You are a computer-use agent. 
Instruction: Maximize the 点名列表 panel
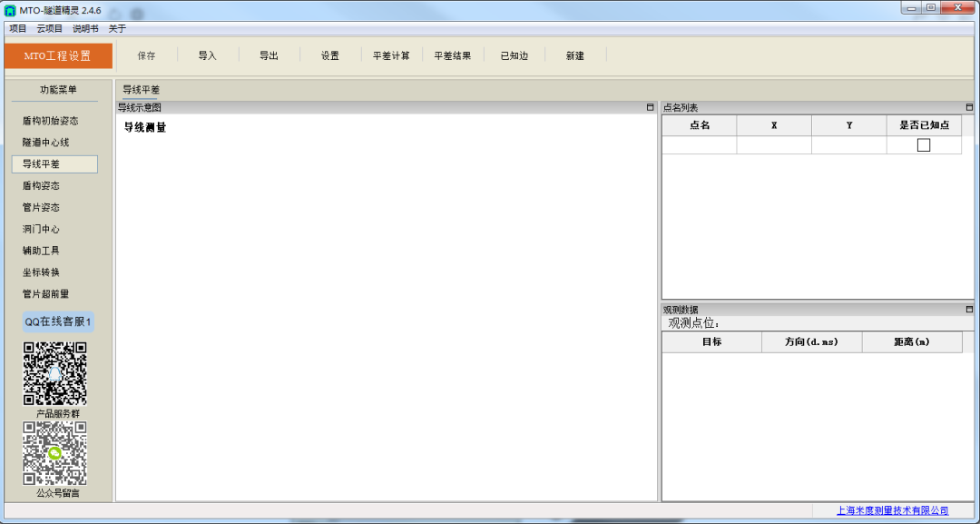pyautogui.click(x=968, y=107)
